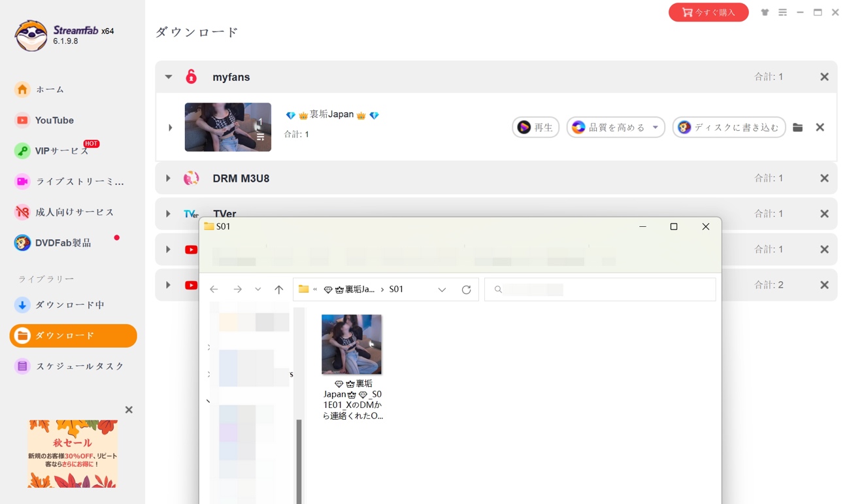Viewport: 849px width, 504px height.
Task: Open スケジュールタスク in the library
Action: 69,366
